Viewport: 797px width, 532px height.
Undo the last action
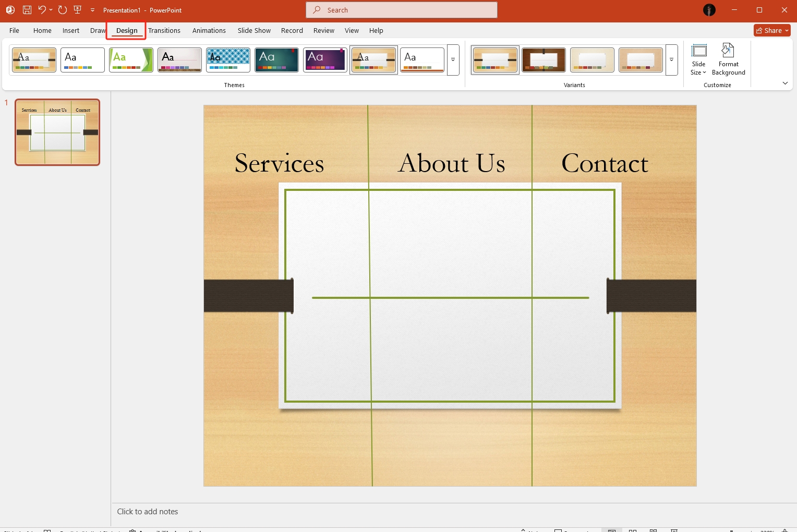[x=42, y=10]
